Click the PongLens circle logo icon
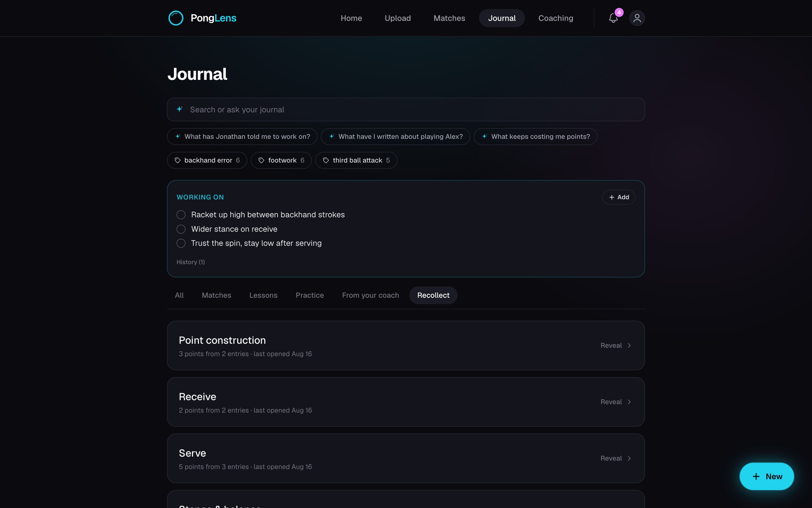Image resolution: width=812 pixels, height=508 pixels. [176, 18]
